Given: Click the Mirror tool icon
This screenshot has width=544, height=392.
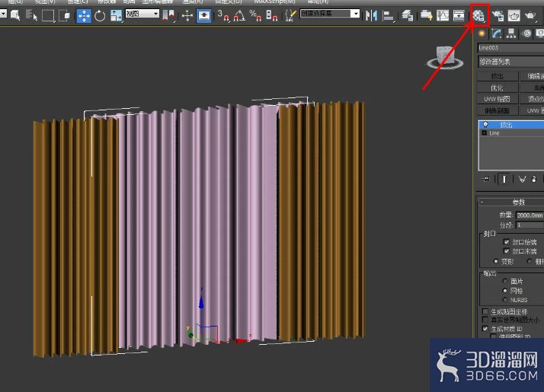Looking at the screenshot, I should click(x=371, y=15).
